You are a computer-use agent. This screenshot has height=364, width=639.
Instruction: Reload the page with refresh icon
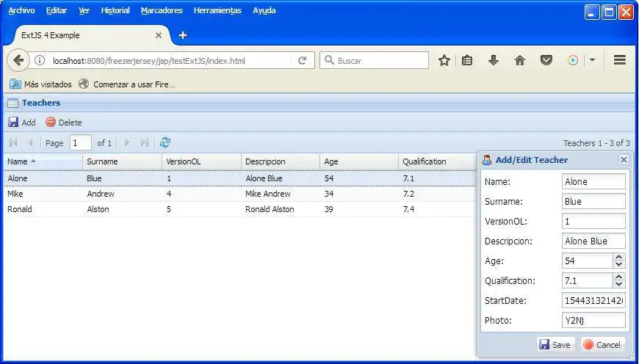pyautogui.click(x=302, y=61)
